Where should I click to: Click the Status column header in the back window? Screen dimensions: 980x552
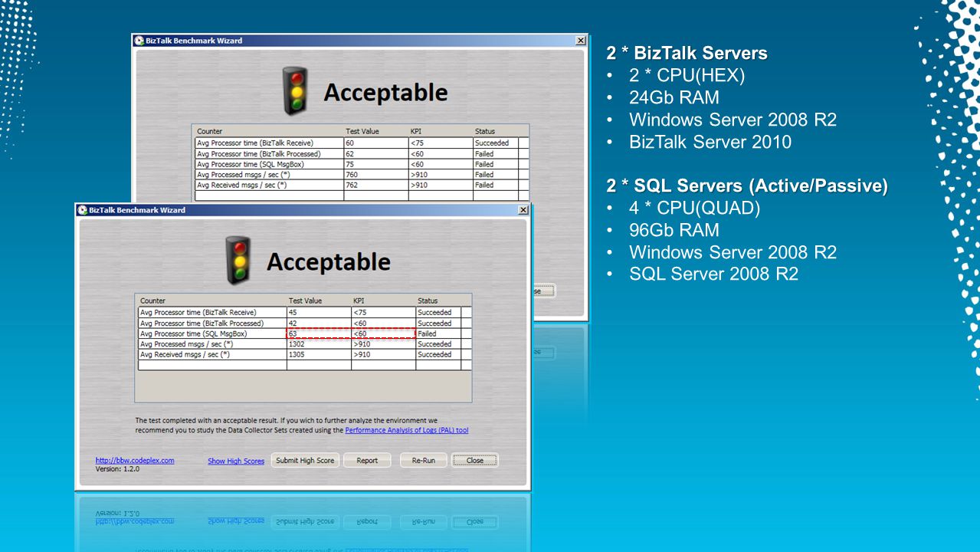[x=500, y=131]
